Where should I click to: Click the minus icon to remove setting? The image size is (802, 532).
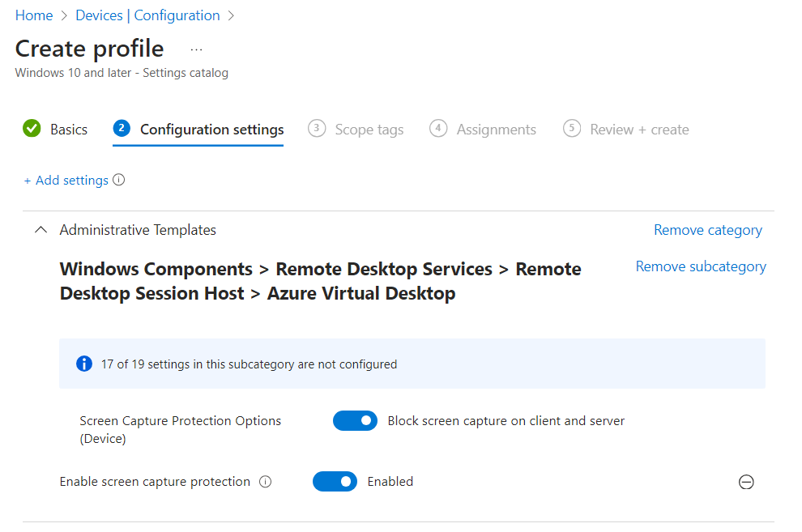[746, 483]
